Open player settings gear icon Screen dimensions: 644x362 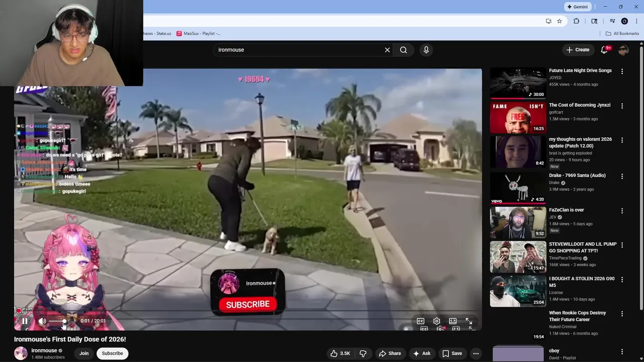[x=437, y=321]
